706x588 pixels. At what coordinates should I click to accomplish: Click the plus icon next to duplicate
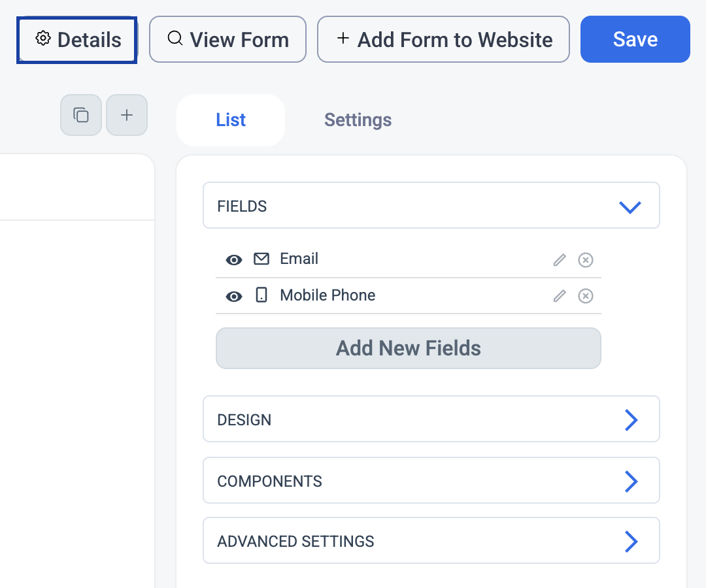coord(127,115)
